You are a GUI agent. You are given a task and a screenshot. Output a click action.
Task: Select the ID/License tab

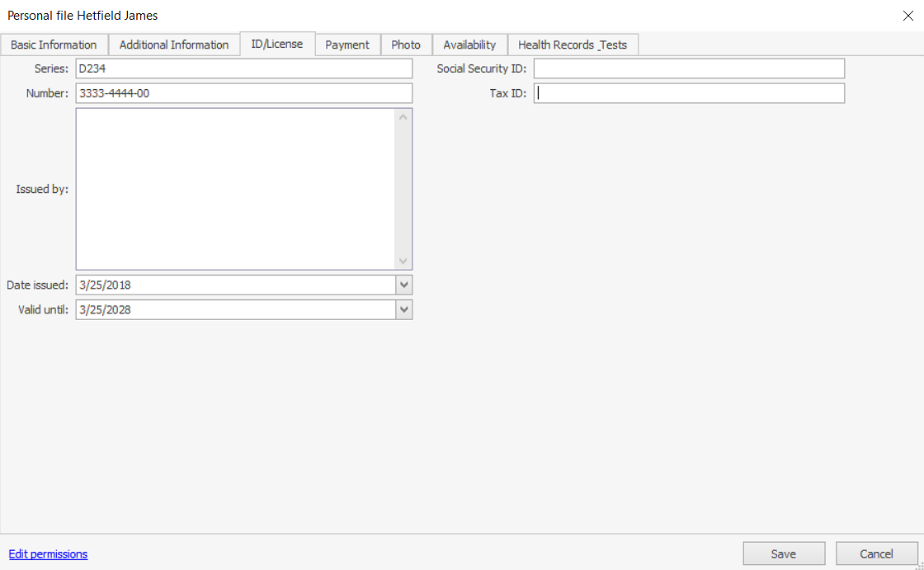tap(277, 44)
